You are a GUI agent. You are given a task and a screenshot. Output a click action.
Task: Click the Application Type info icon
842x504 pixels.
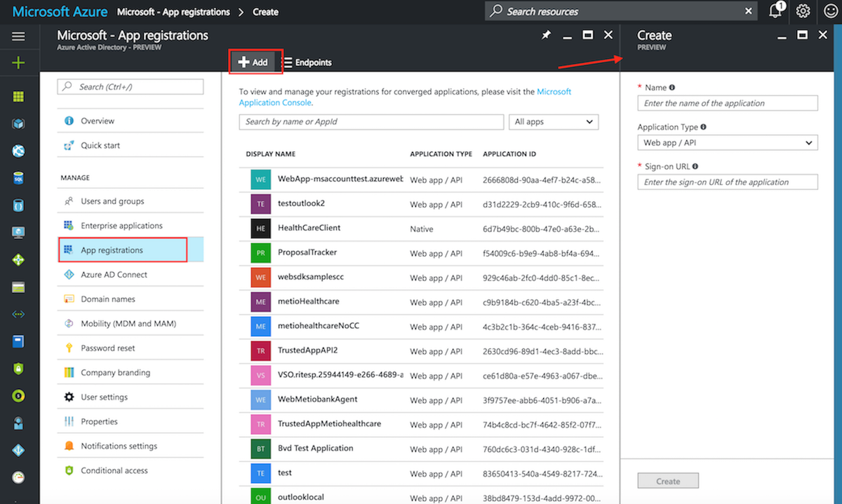pyautogui.click(x=704, y=127)
